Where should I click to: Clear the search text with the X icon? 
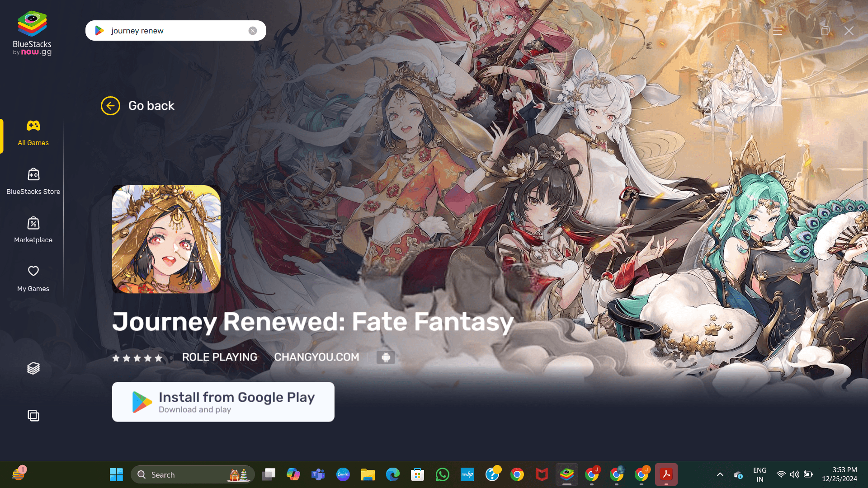pos(253,31)
